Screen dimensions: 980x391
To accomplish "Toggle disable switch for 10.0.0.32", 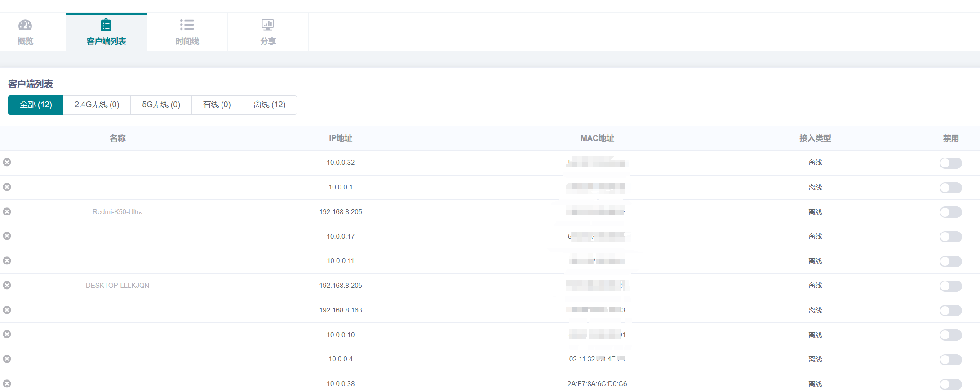I will (x=950, y=163).
